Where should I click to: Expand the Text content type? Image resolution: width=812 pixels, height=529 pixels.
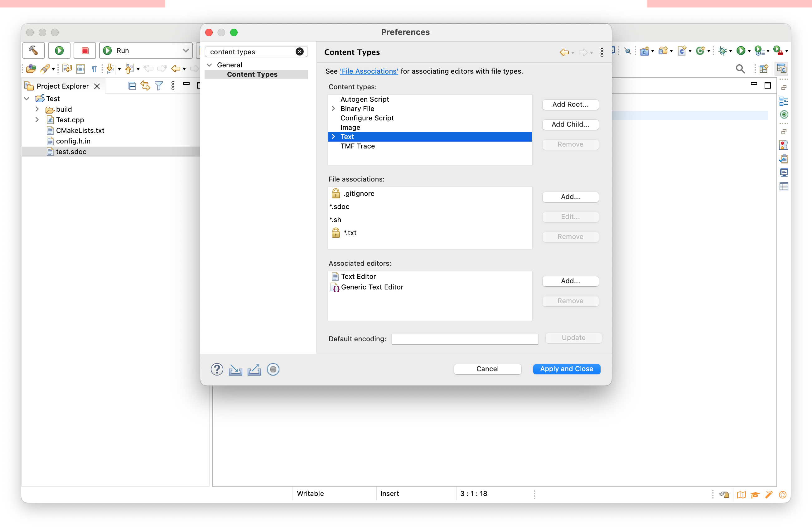(333, 137)
